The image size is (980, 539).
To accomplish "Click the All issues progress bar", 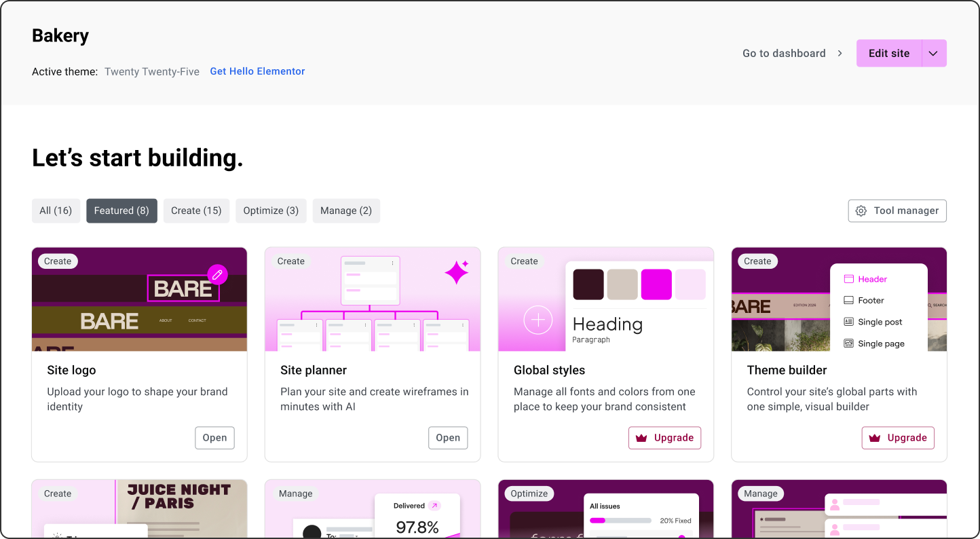I will (620, 521).
